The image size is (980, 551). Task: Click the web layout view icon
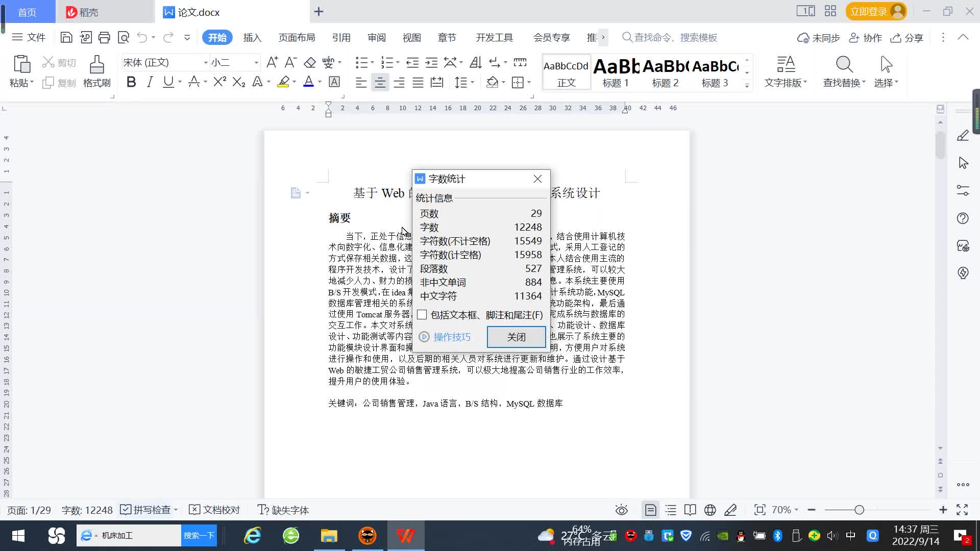pos(710,510)
